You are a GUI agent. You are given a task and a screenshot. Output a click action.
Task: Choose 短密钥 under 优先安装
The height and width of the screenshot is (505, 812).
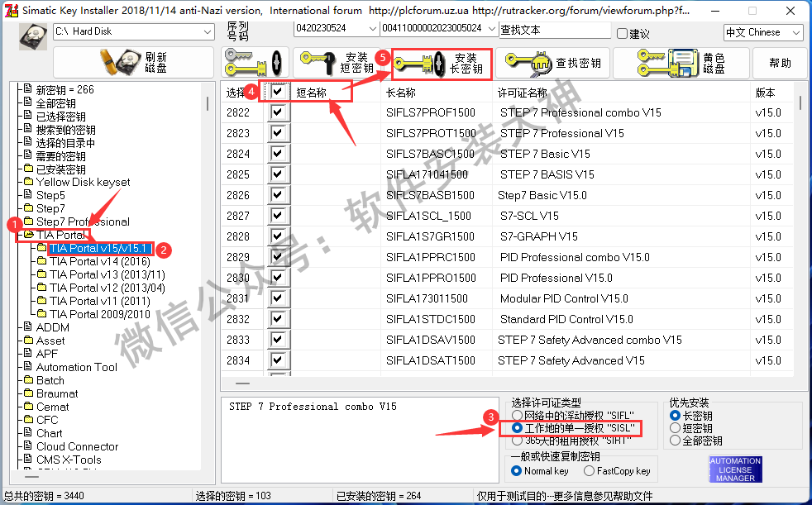(675, 428)
